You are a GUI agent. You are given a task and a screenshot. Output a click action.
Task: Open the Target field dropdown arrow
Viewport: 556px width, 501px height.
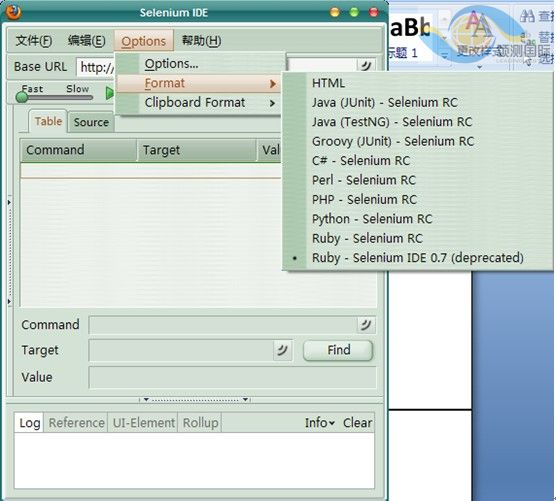(283, 350)
